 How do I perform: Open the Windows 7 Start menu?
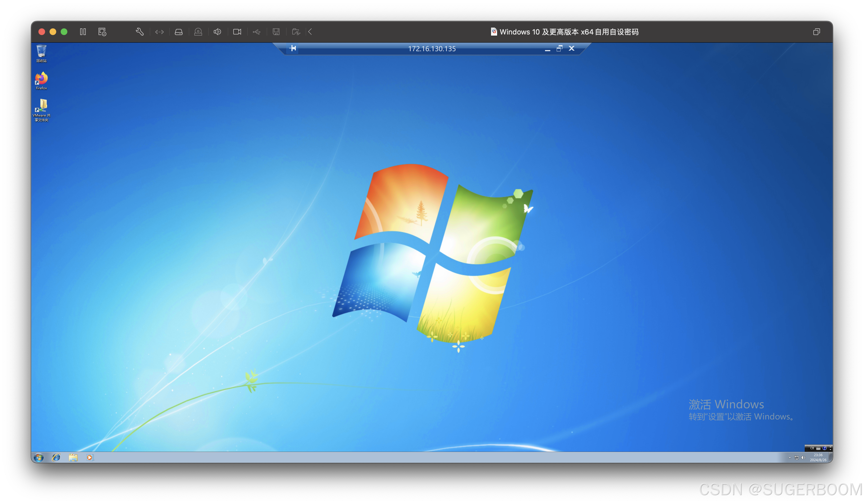tap(38, 457)
